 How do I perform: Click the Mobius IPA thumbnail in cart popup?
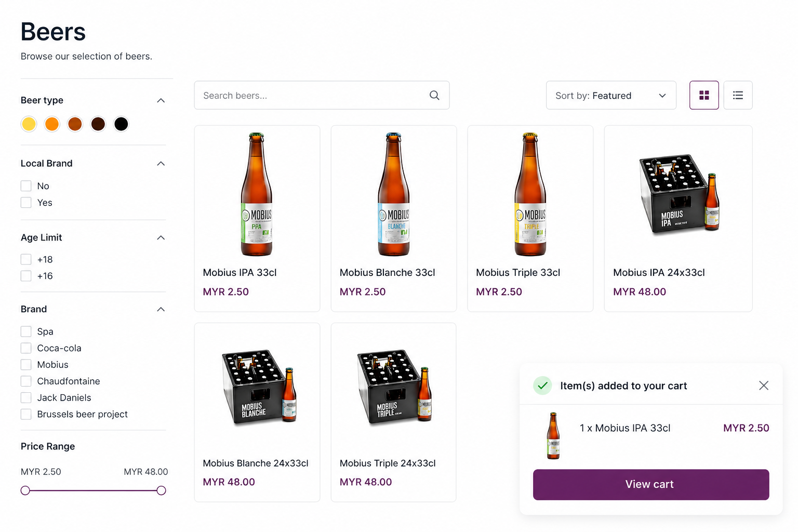tap(553, 435)
